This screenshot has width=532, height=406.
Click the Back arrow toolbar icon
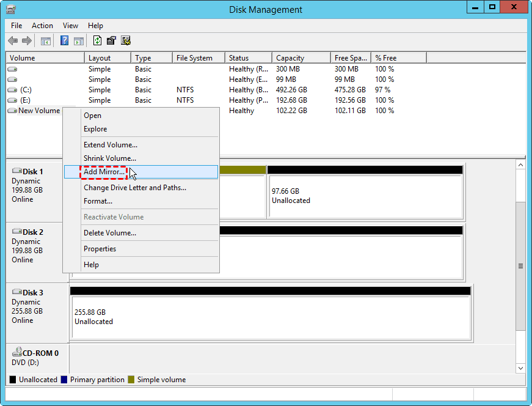(x=13, y=41)
